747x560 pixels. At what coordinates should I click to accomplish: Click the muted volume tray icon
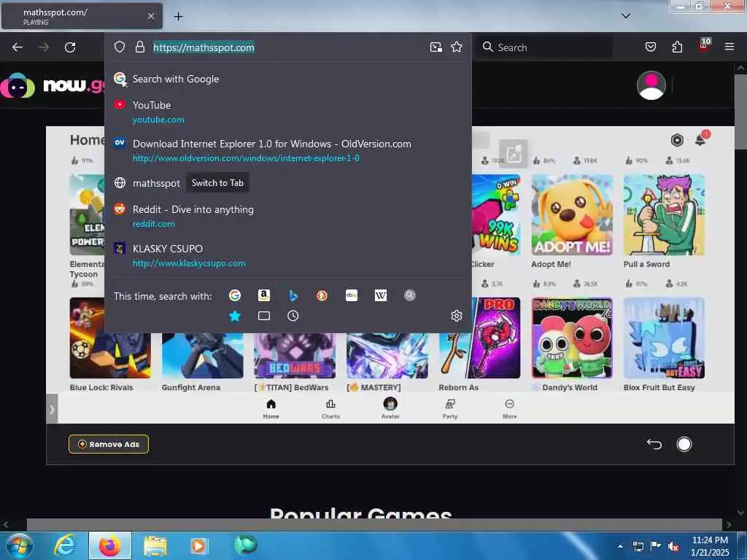pos(673,547)
